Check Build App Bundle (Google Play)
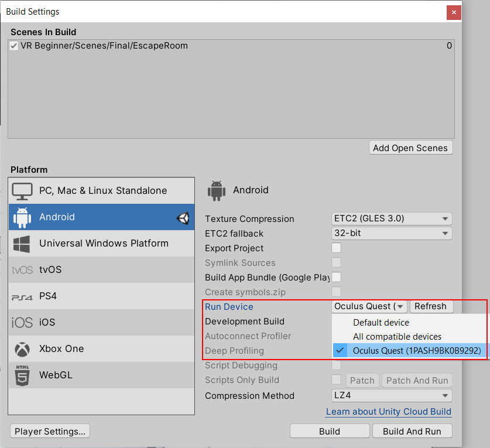This screenshot has height=448, width=490. 336,277
